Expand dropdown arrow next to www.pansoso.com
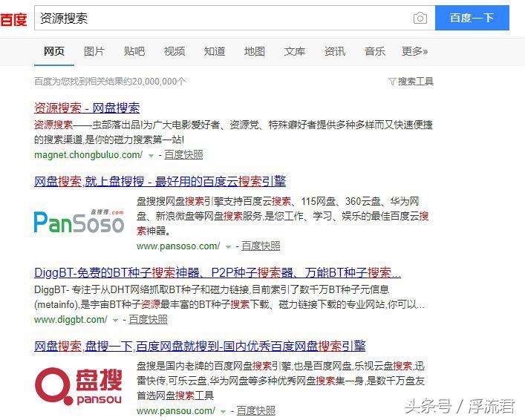525x420 pixels. [x=229, y=247]
